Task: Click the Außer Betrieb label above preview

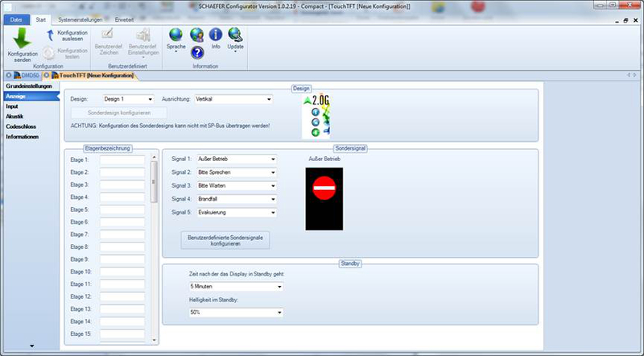Action: (324, 159)
